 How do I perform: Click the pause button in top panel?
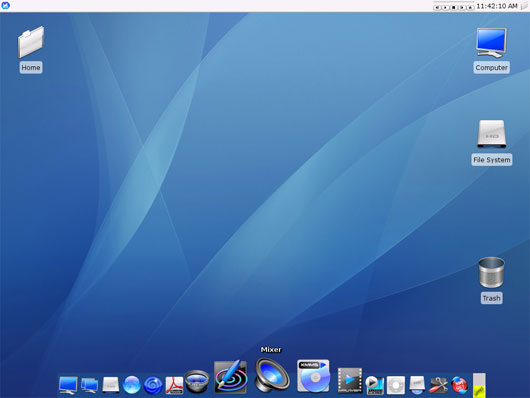point(445,7)
